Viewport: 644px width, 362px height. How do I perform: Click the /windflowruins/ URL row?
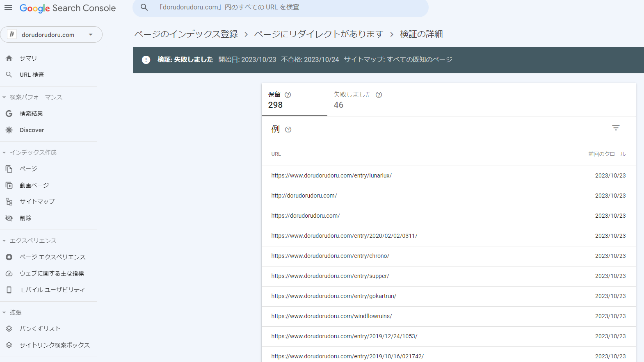[449, 316]
